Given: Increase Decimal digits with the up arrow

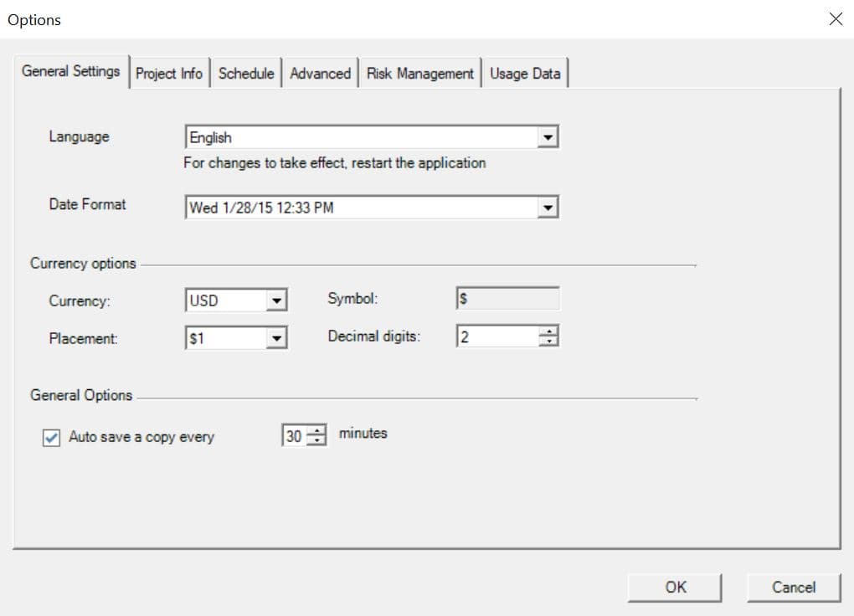Looking at the screenshot, I should pyautogui.click(x=548, y=332).
